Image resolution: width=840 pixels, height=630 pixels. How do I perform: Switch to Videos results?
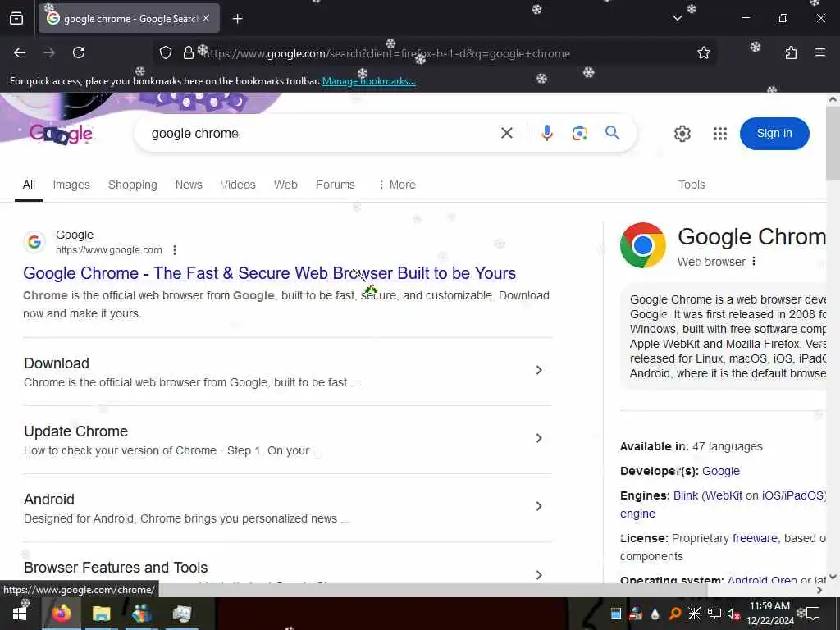tap(239, 185)
